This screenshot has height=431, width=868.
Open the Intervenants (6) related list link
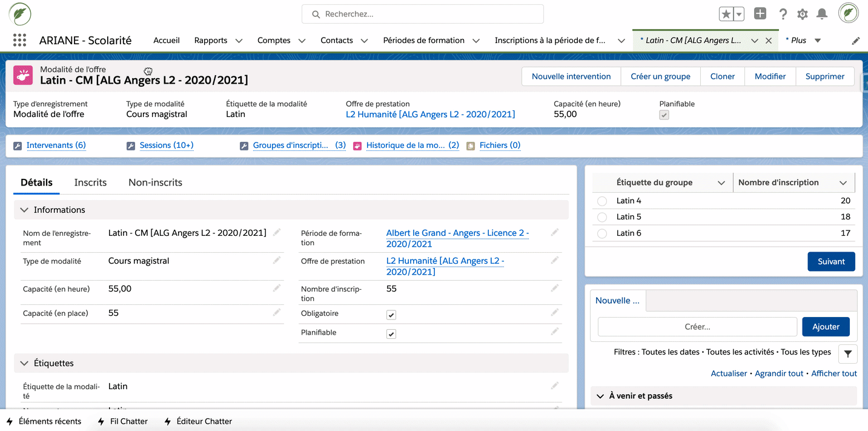point(56,145)
